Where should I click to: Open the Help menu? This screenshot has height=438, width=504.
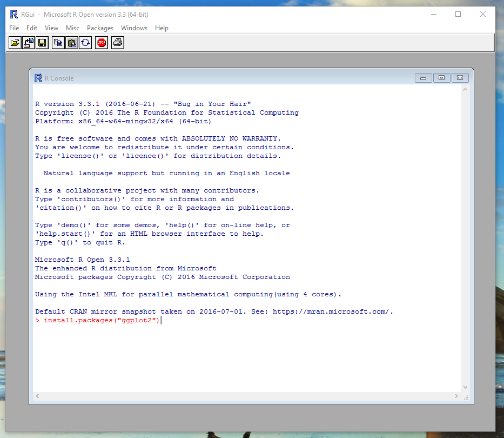click(162, 28)
